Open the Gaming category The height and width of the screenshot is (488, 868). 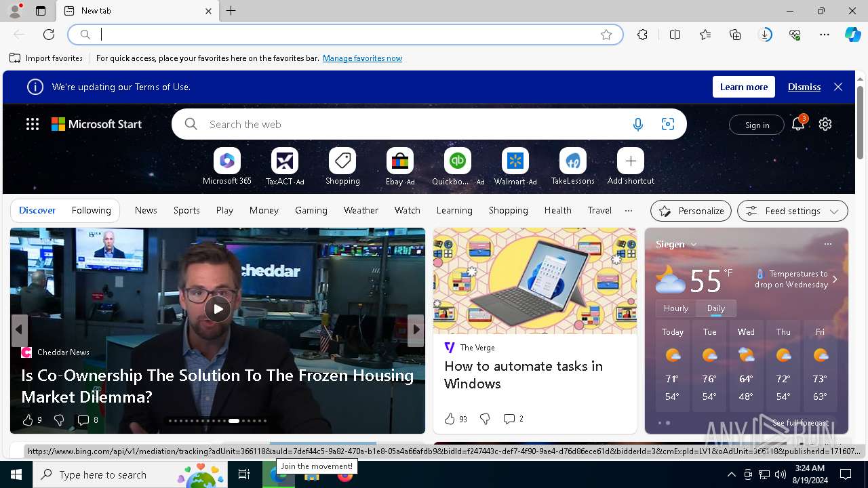click(311, 211)
